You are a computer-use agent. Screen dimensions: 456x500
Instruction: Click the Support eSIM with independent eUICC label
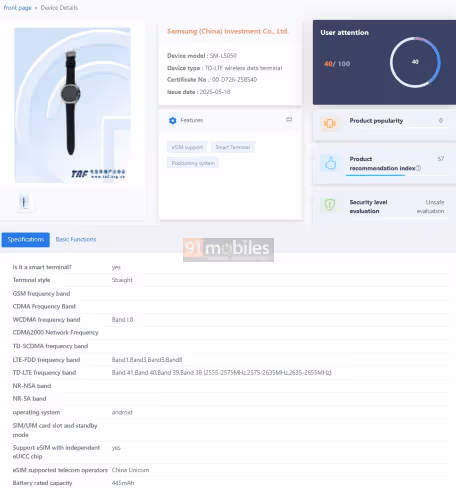pos(56,452)
